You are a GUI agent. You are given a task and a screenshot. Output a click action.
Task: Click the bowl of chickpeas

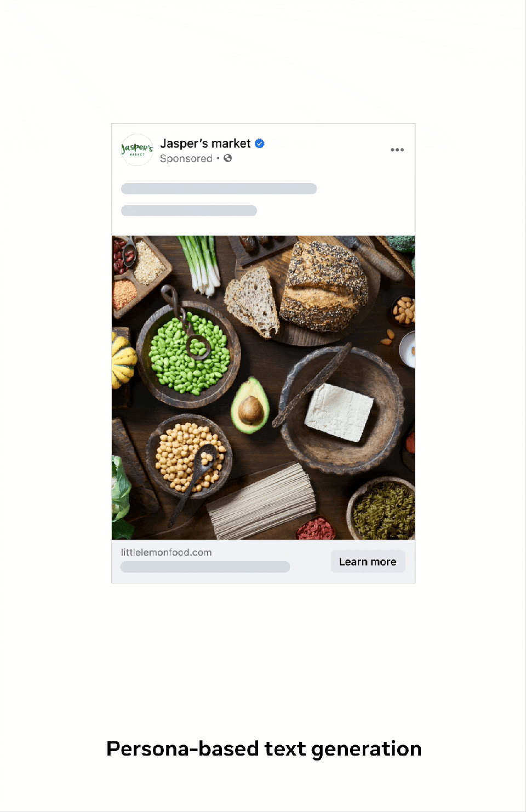pyautogui.click(x=189, y=456)
